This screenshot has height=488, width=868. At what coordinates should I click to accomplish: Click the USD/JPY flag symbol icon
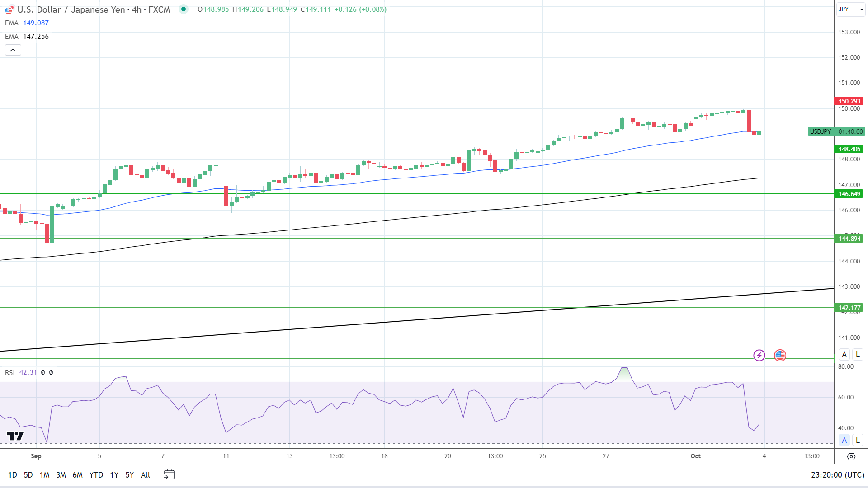pyautogui.click(x=9, y=9)
